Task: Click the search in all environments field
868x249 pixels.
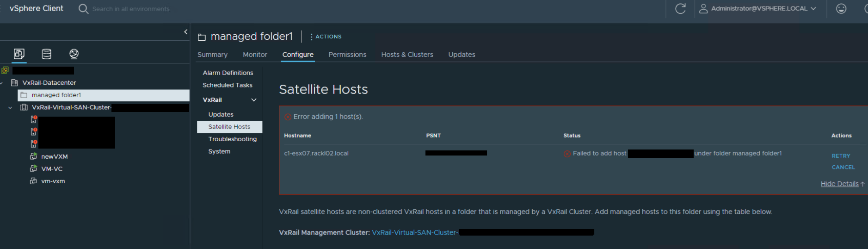Action: coord(131,9)
